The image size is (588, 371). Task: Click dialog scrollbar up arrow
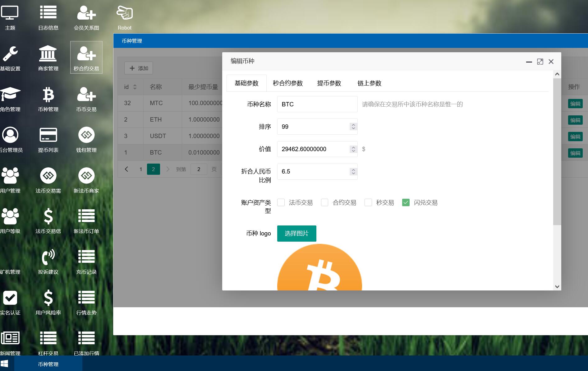click(x=557, y=74)
